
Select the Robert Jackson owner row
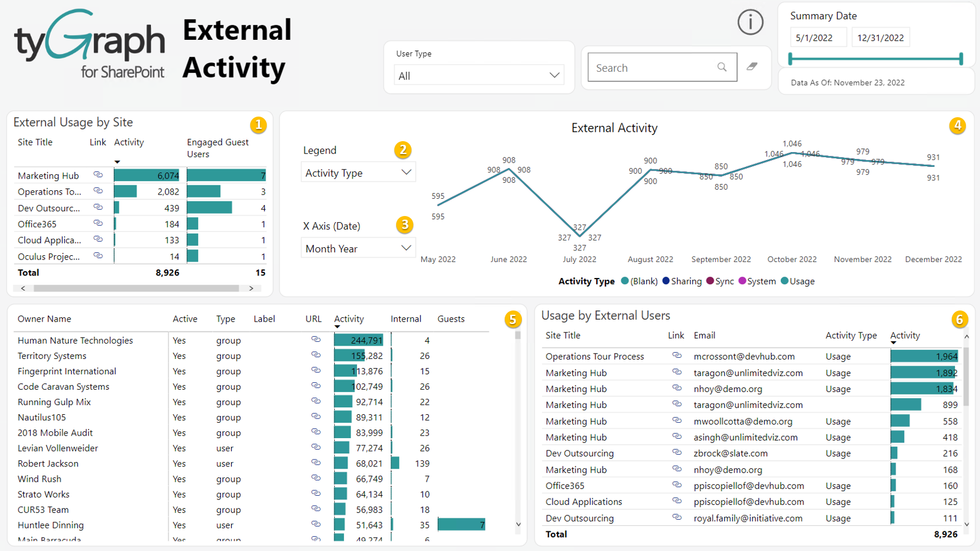tap(48, 464)
